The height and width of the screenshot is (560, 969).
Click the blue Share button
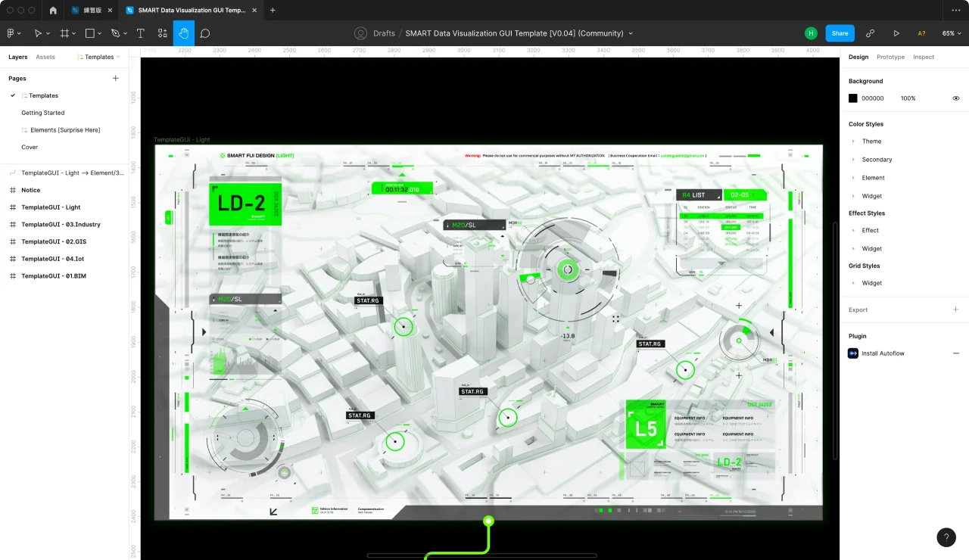(840, 33)
